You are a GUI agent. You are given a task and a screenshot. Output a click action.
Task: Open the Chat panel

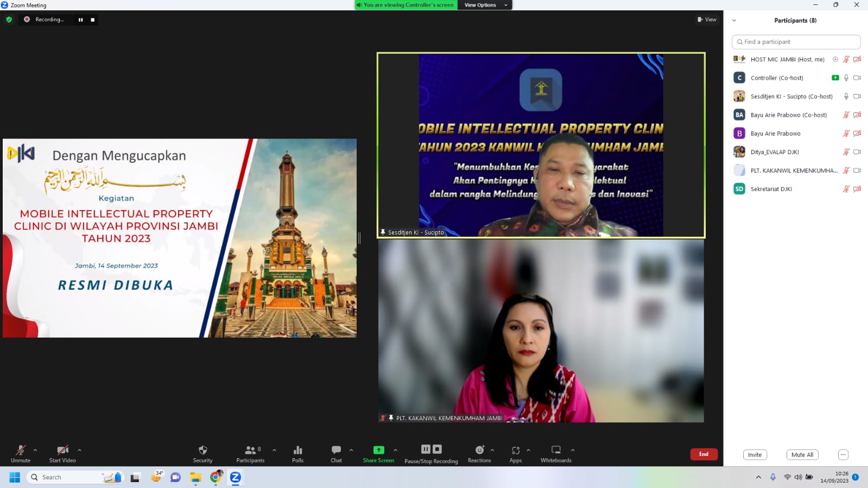336,454
